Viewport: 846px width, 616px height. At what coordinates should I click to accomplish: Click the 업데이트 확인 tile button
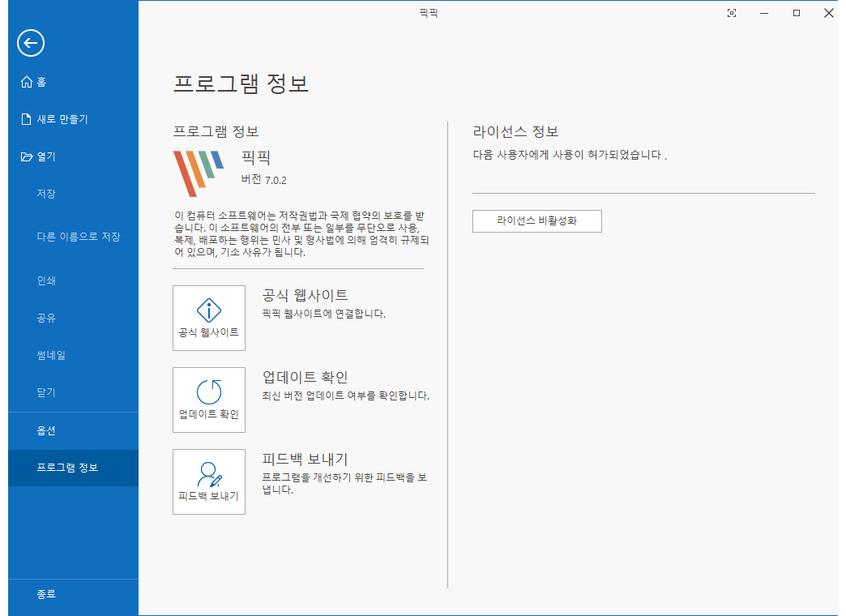(x=209, y=400)
